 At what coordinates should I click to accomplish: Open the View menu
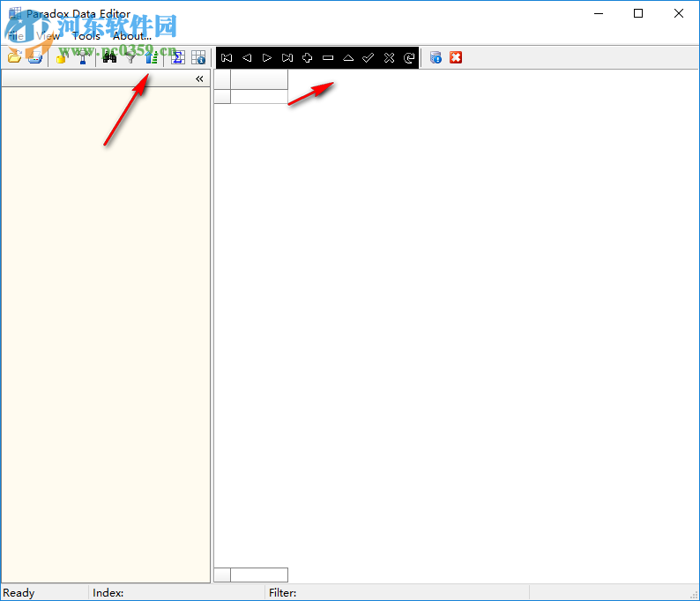48,36
